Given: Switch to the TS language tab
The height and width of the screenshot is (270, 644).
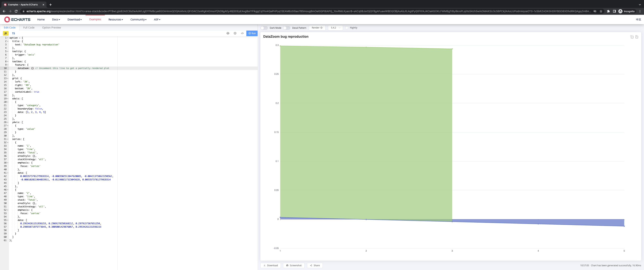Looking at the screenshot, I should coord(13,33).
